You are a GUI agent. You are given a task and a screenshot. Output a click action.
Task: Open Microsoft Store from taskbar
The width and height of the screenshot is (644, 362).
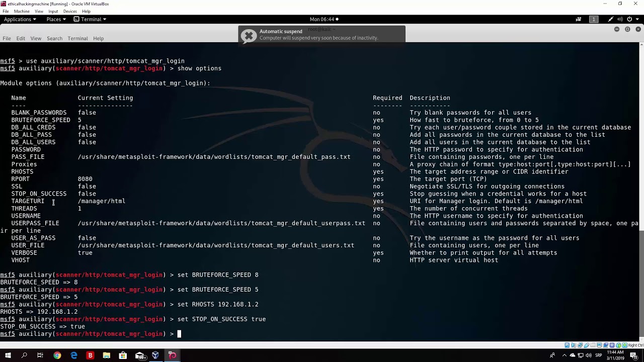point(123,355)
